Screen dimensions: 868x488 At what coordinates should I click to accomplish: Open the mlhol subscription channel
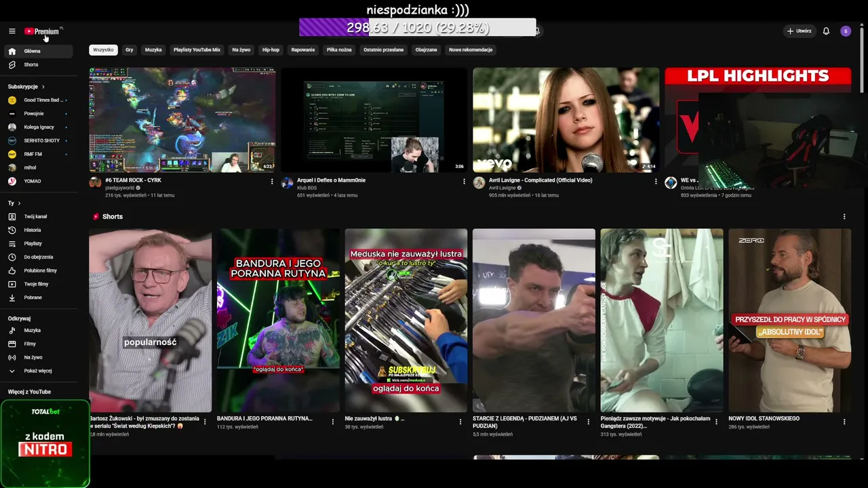click(x=39, y=167)
